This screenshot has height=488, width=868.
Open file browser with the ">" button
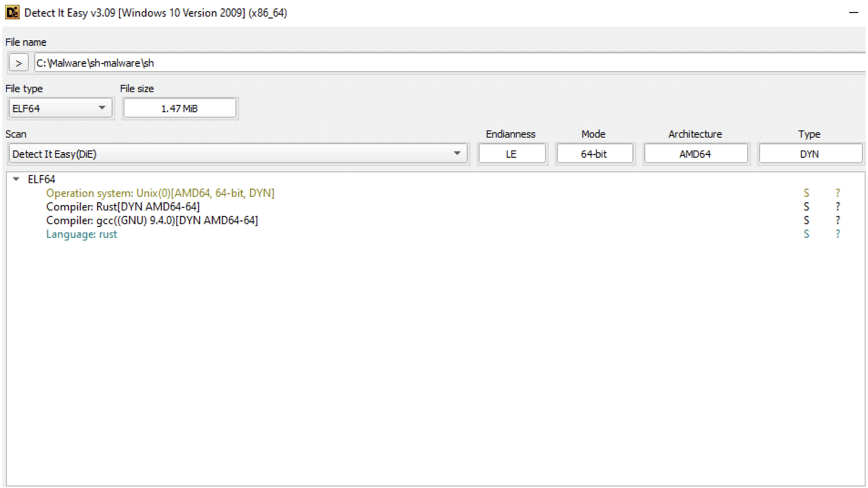(x=19, y=62)
